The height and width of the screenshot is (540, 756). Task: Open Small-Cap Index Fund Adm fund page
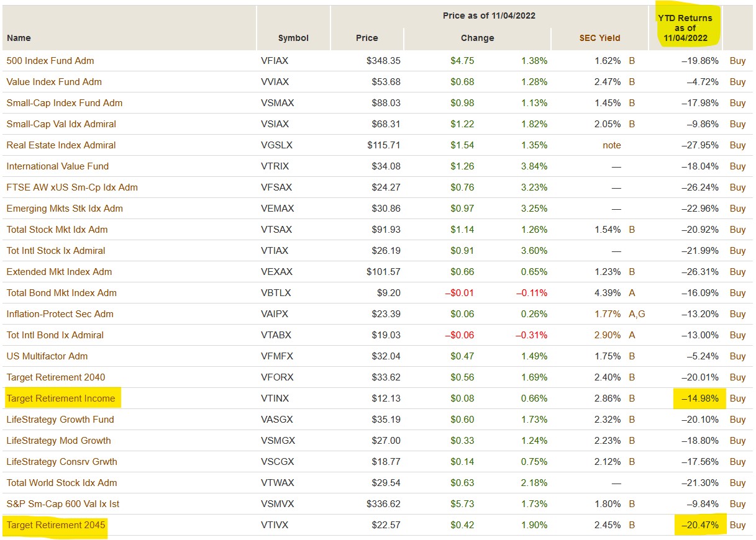pyautogui.click(x=65, y=103)
